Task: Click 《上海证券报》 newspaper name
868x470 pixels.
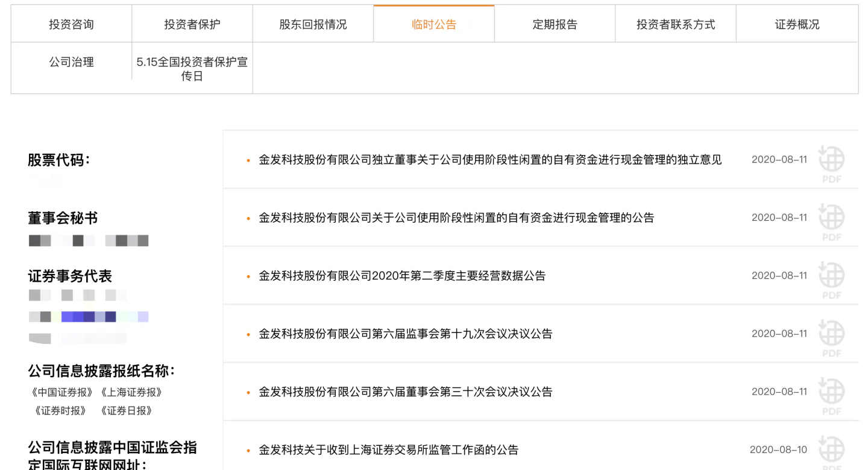Action: [130, 393]
